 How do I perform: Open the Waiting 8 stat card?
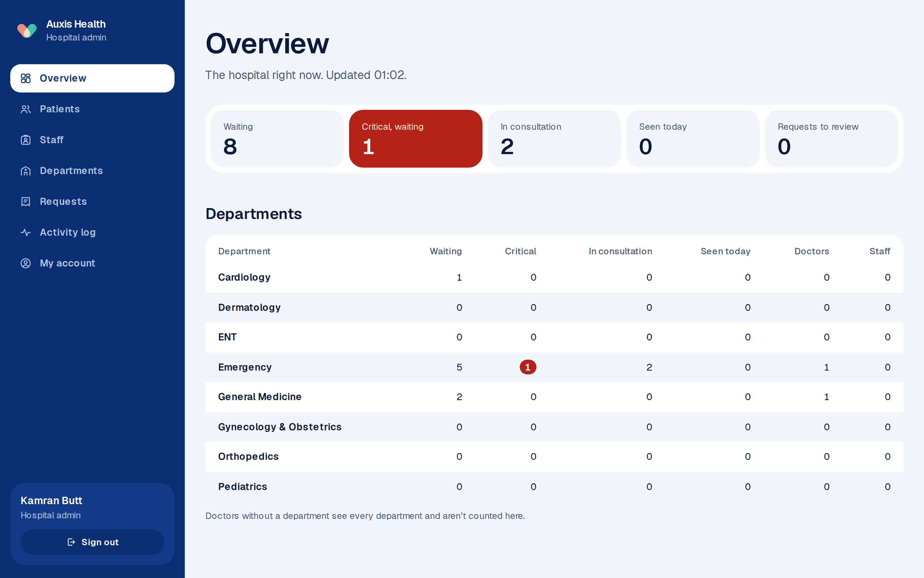click(277, 139)
